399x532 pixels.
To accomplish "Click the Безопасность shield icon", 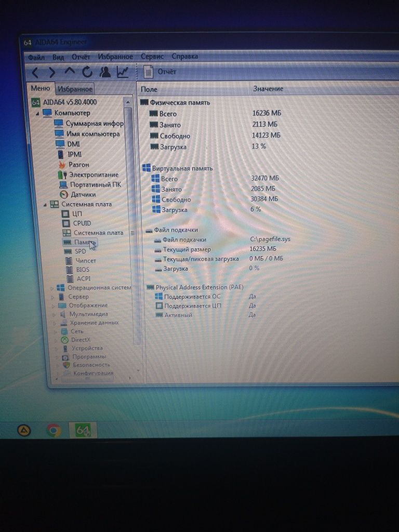I will [66, 365].
